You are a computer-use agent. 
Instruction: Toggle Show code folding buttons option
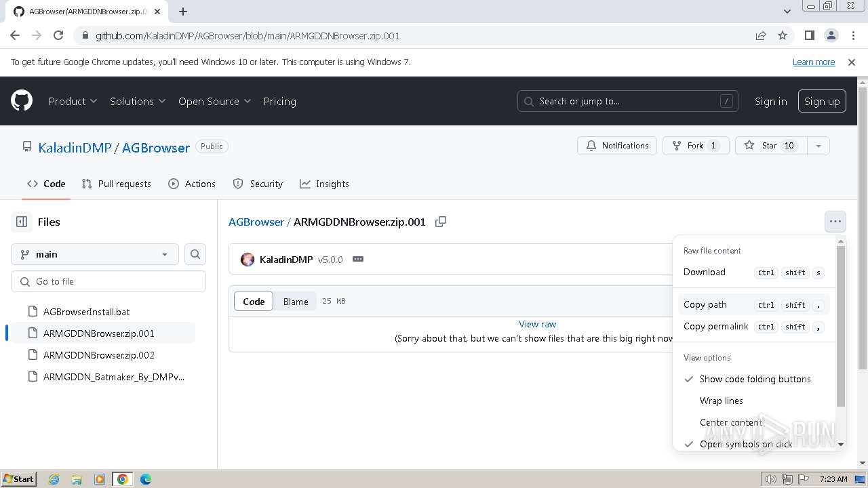pos(753,379)
